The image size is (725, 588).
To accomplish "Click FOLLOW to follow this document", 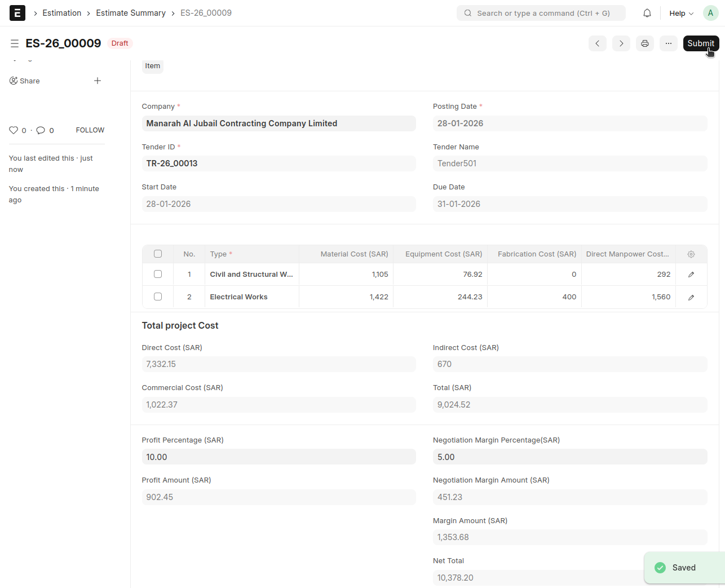I will [90, 130].
